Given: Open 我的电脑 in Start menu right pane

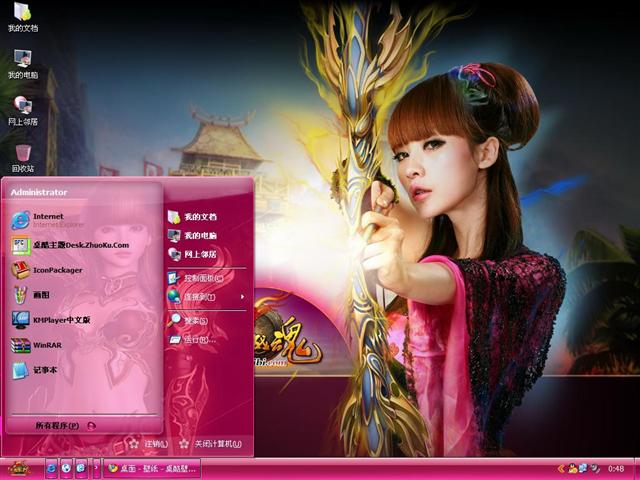Looking at the screenshot, I should pos(192,236).
